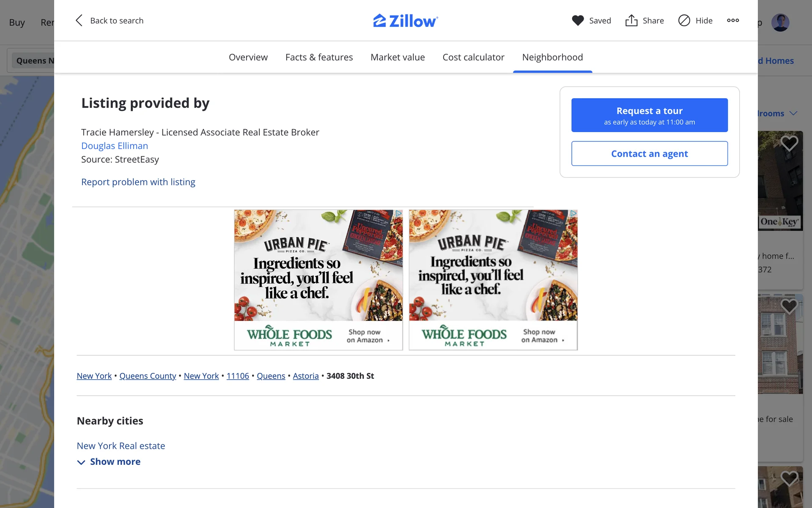
Task: Click the Zillow logo
Action: coord(406,20)
